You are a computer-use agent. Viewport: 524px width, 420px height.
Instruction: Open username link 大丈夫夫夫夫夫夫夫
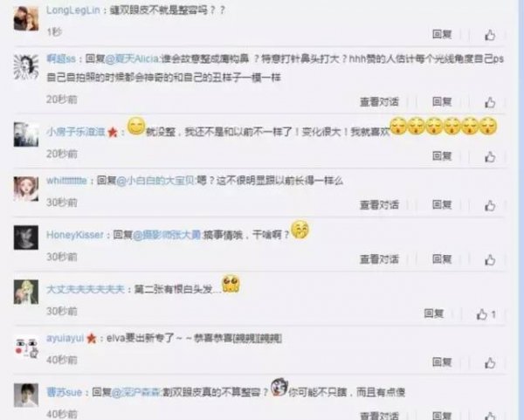click(86, 289)
